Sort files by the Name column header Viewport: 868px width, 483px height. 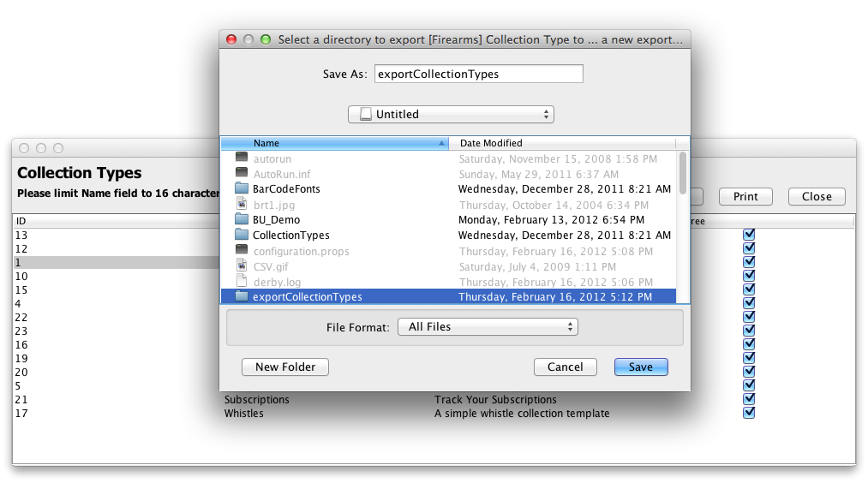tap(334, 143)
